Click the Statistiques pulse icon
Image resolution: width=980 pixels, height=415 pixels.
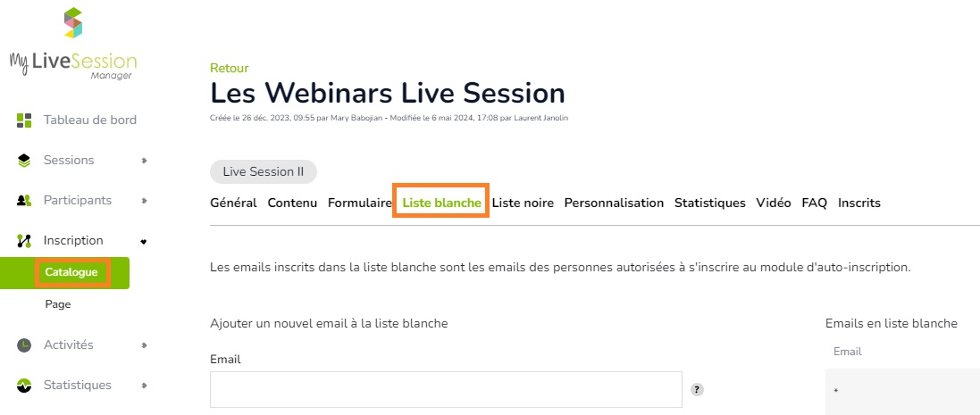pos(24,386)
